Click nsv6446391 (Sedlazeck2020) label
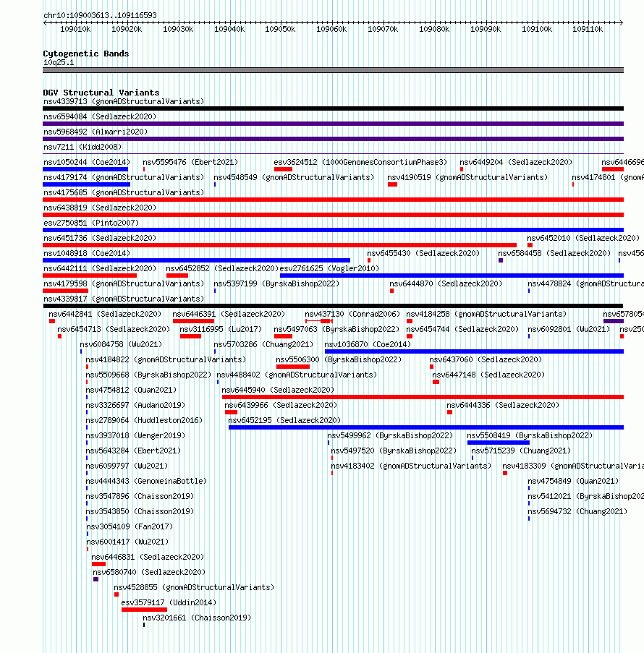The image size is (644, 653). pyautogui.click(x=229, y=315)
